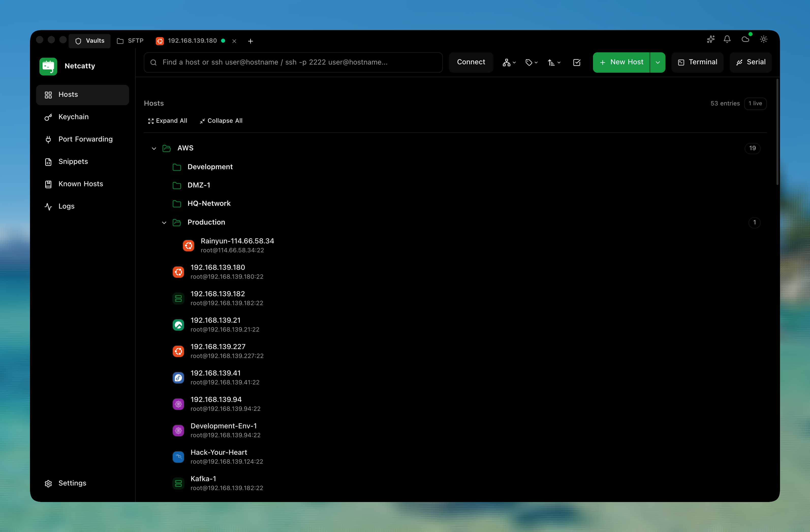Click the 1 live badge
The image size is (810, 532).
pos(755,103)
